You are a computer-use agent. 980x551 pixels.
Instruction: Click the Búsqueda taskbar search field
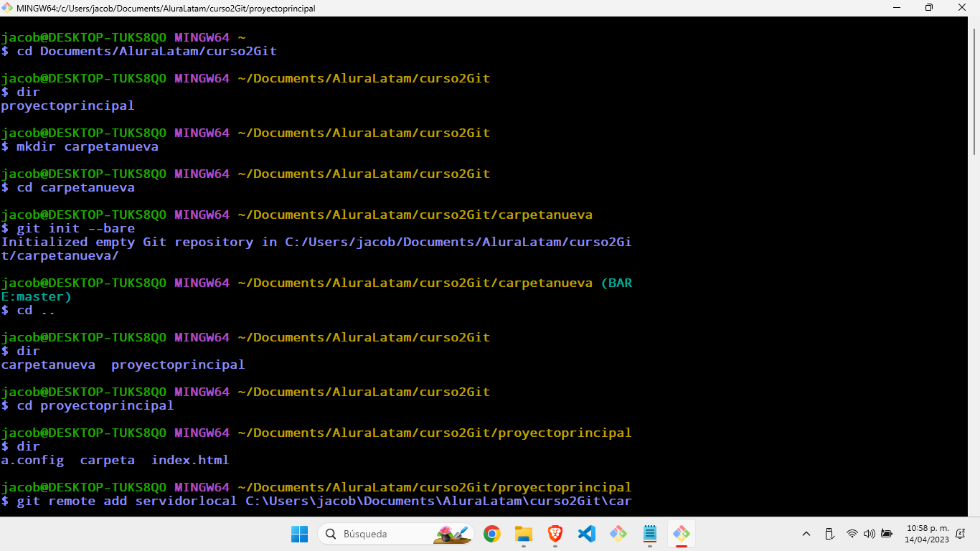click(x=396, y=534)
